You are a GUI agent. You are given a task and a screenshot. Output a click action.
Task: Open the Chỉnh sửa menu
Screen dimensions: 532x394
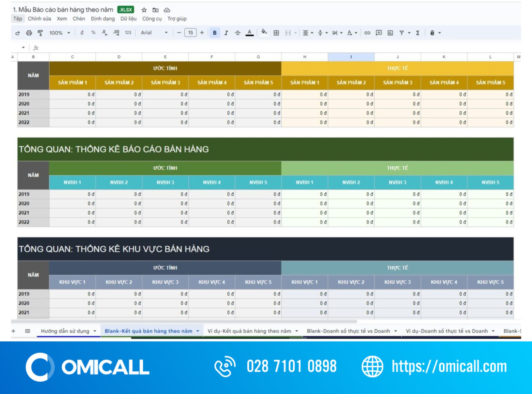[39, 19]
